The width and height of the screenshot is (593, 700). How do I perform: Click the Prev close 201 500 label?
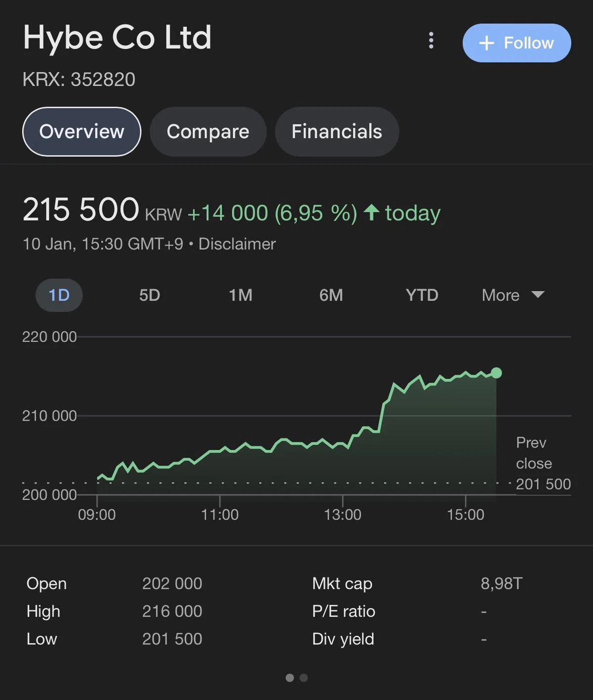(x=543, y=463)
